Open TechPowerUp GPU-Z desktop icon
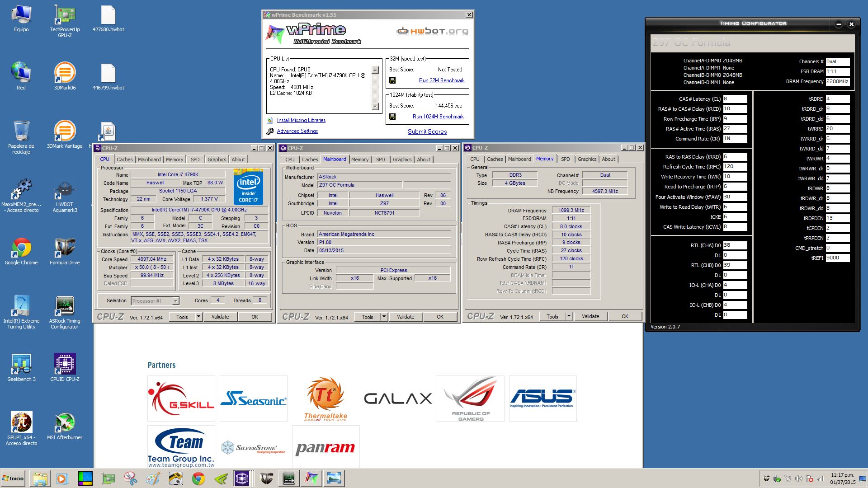The image size is (868, 488). [x=65, y=21]
